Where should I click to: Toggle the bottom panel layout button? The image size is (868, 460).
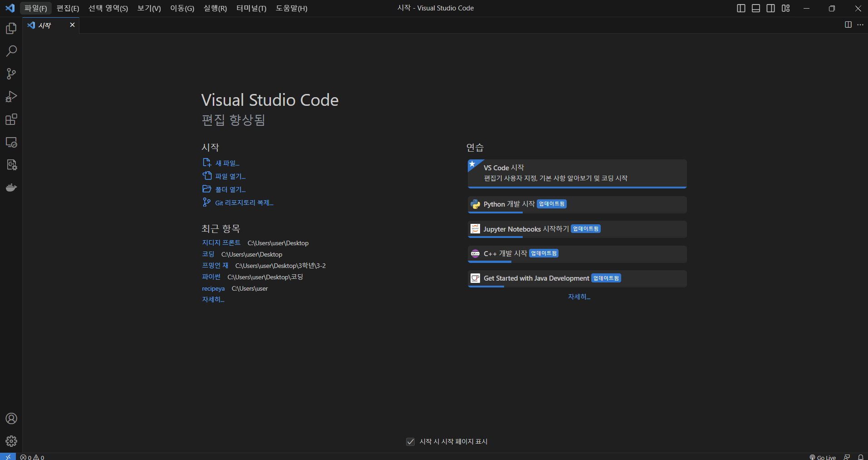coord(756,8)
